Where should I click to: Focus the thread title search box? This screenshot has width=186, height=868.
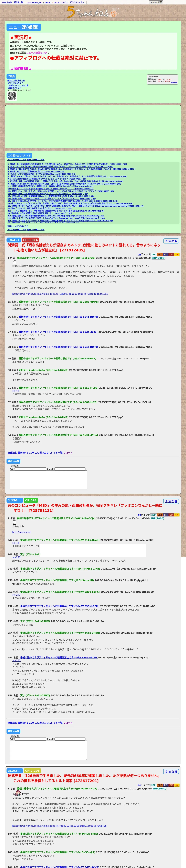[117, 2]
